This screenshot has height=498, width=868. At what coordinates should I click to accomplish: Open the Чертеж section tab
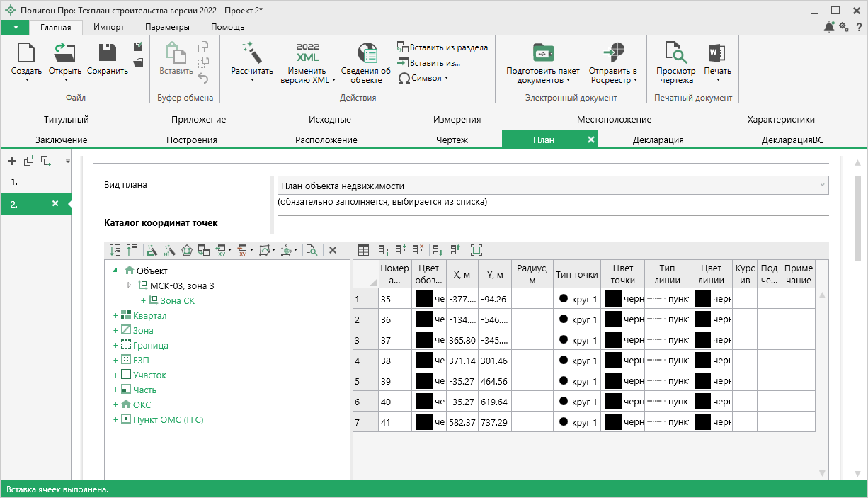(x=452, y=140)
